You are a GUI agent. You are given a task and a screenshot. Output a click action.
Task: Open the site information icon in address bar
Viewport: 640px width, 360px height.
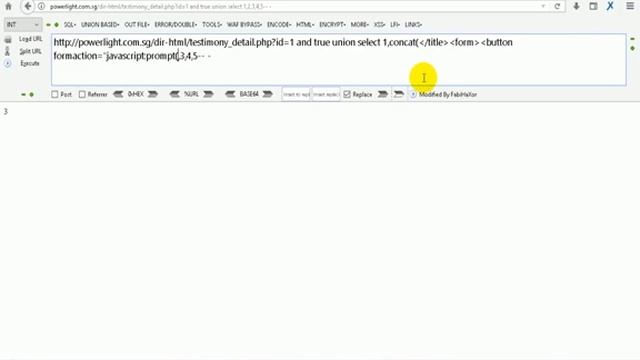41,6
